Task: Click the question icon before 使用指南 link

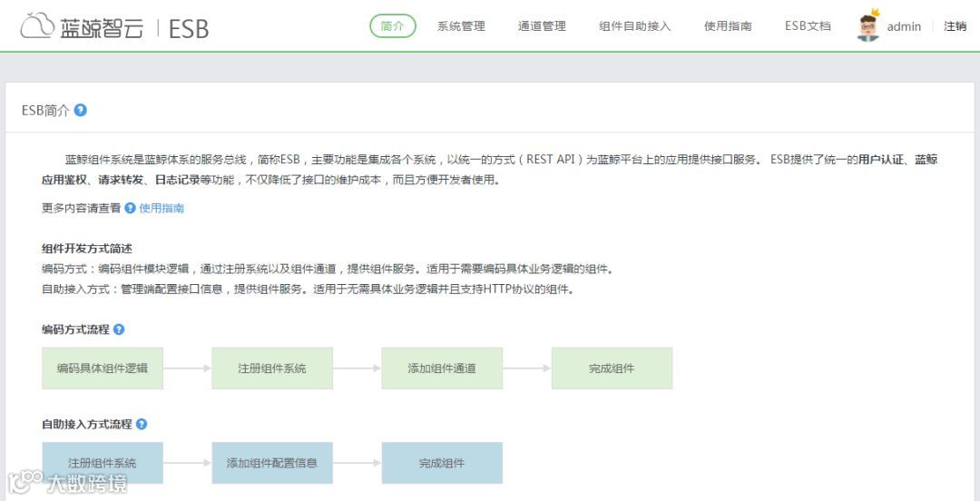Action: tap(130, 208)
